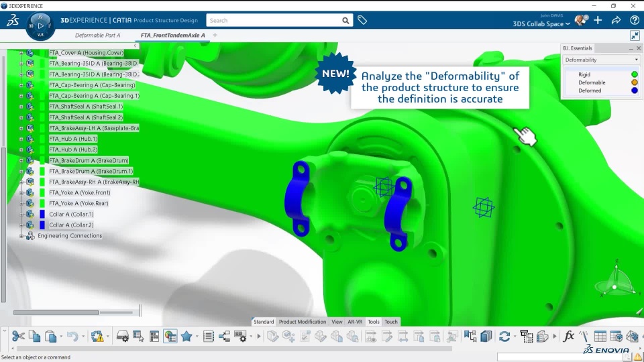Open the Standard toolbar tab
Viewport: 644px width, 362px height.
pos(264,322)
